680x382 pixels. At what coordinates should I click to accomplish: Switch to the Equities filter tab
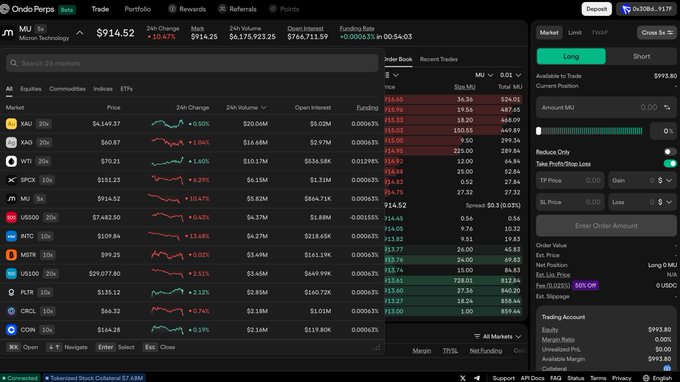coord(31,89)
